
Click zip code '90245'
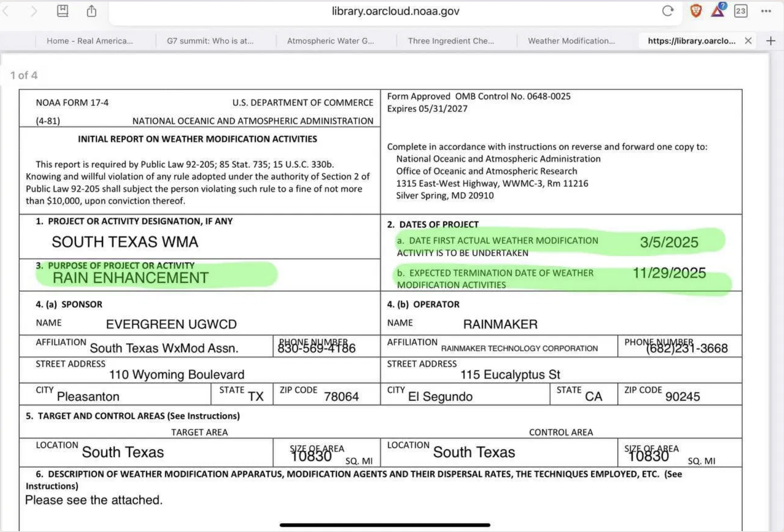click(683, 397)
